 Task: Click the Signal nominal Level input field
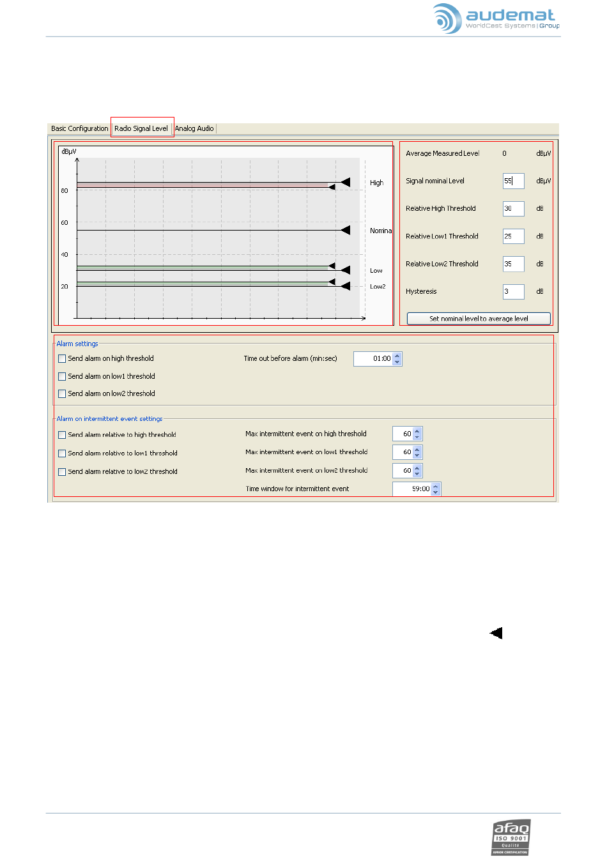[514, 181]
